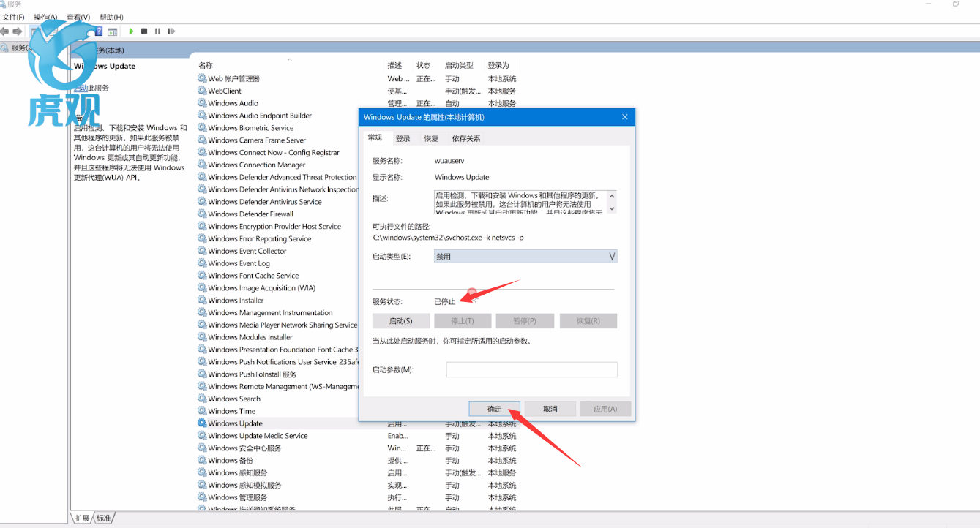Click the 停止(T) button

pyautogui.click(x=463, y=321)
